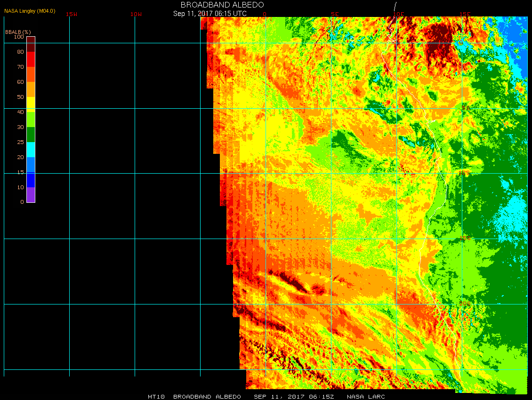Viewport: 532px width, 400px height.
Task: Click the "NASA Langley (M04.0)" label
Action: [30, 11]
